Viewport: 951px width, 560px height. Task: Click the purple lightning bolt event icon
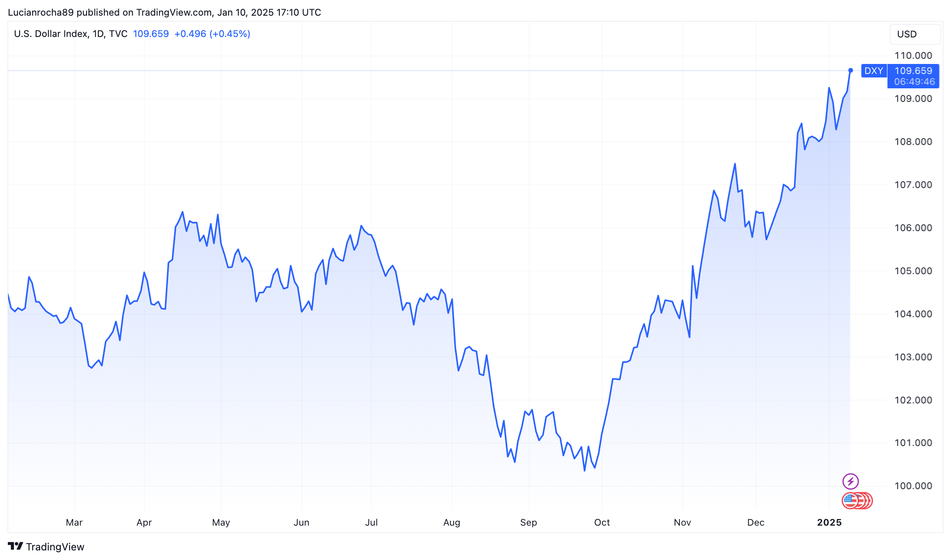click(x=850, y=481)
